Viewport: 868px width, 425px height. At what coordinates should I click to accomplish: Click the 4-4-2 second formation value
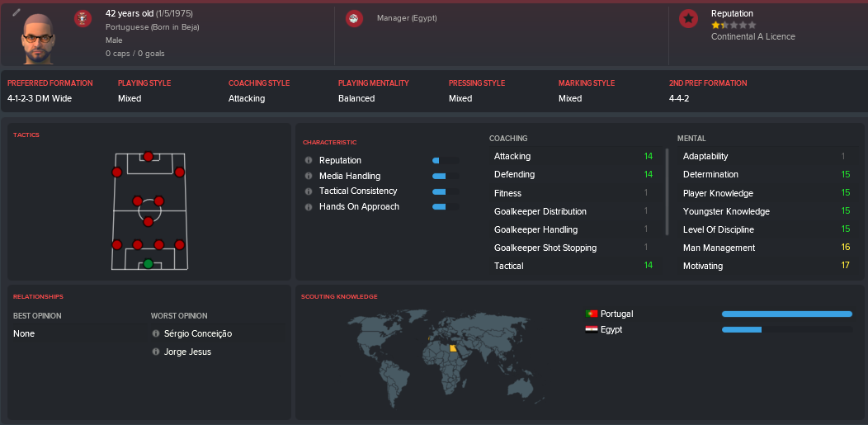pyautogui.click(x=681, y=98)
